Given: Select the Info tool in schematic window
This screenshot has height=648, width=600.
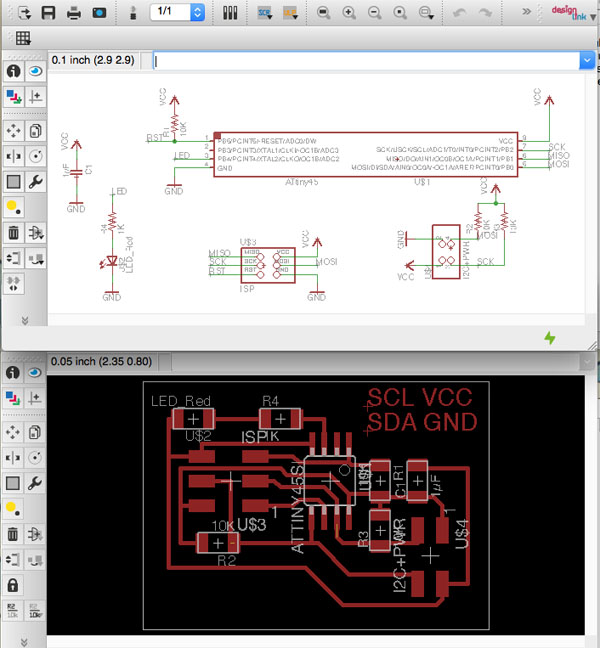Looking at the screenshot, I should click(13, 71).
